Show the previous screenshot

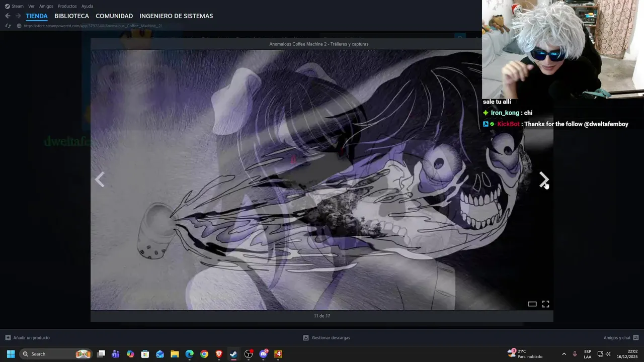click(x=100, y=179)
